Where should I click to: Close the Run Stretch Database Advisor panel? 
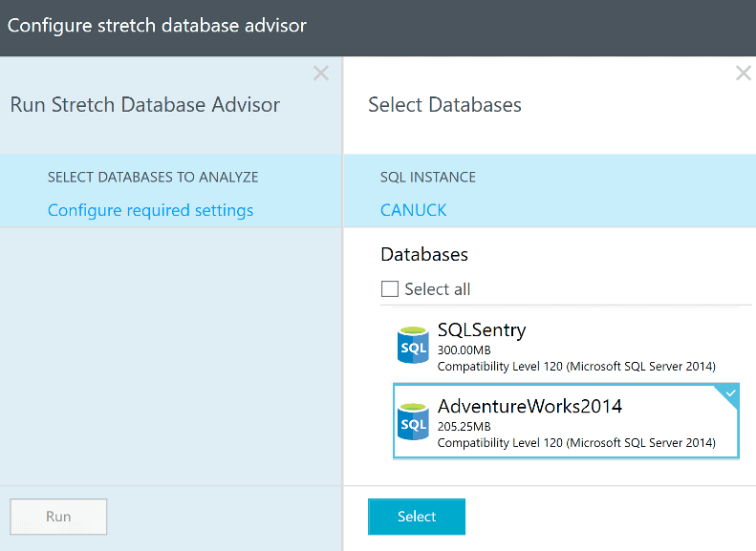[x=321, y=74]
